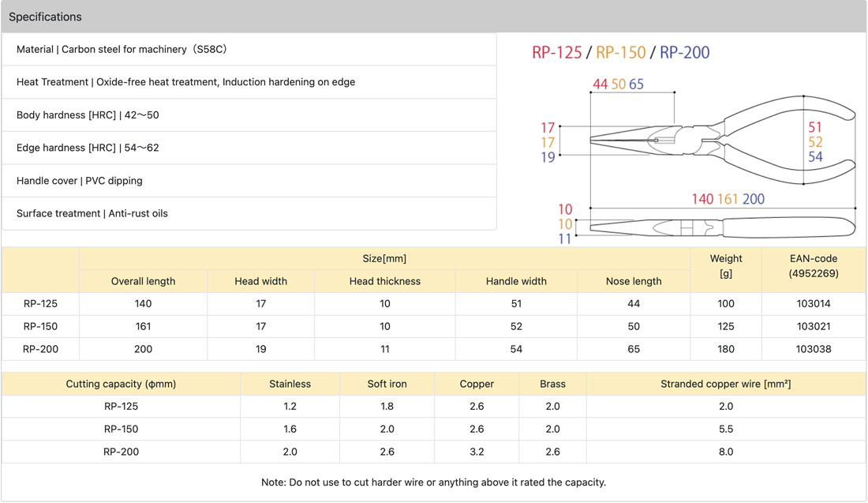Screen dimensions: 868x503
Task: Select the Material carbon steel row
Action: click(x=122, y=49)
